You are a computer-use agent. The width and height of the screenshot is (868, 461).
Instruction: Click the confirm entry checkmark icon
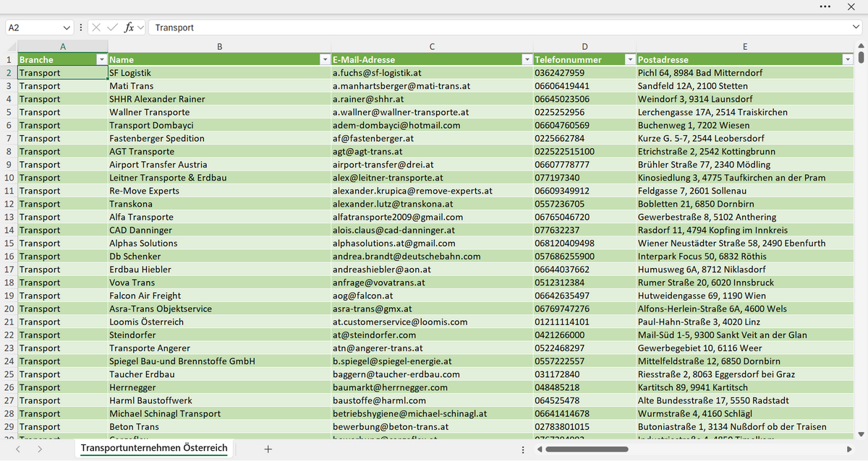(x=112, y=27)
